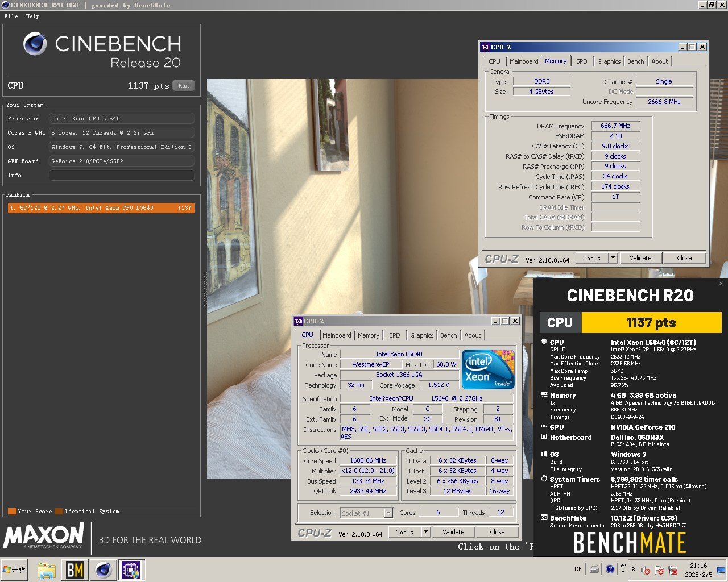This screenshot has width=728, height=582.
Task: Click the Core Speed 1600.06 MHz value
Action: (x=368, y=460)
